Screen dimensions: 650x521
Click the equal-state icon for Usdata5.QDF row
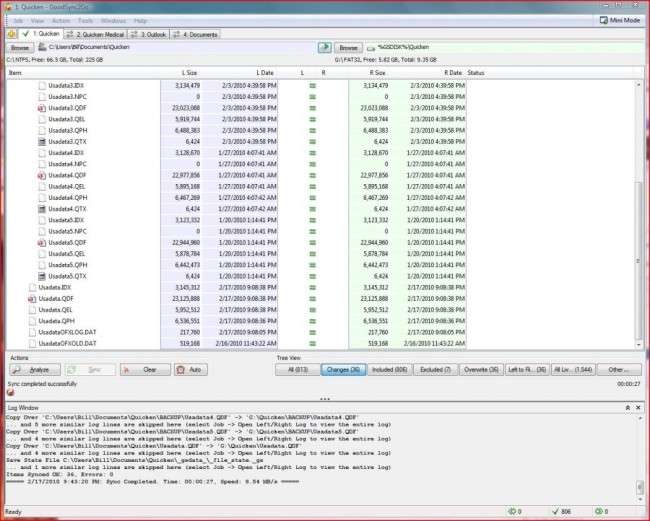pos(311,242)
